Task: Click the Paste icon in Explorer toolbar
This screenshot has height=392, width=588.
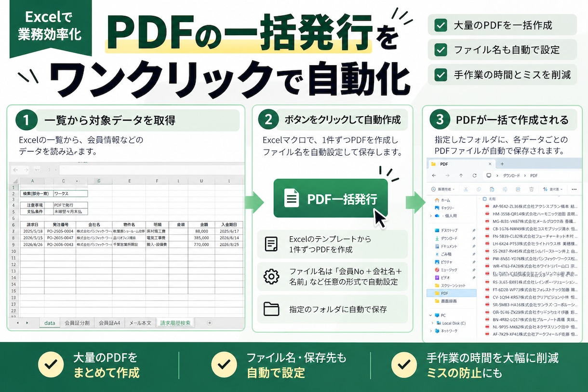Action: point(492,189)
